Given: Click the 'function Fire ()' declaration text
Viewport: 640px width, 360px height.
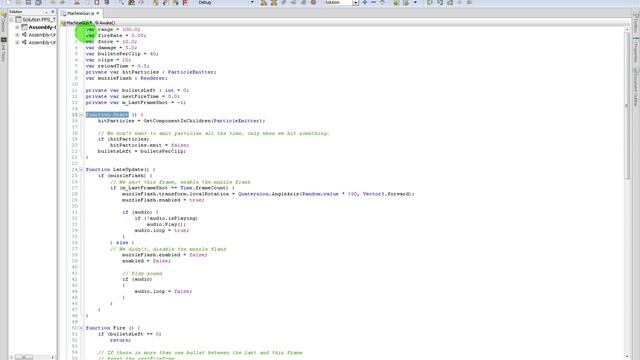Looking at the screenshot, I should coord(113,328).
